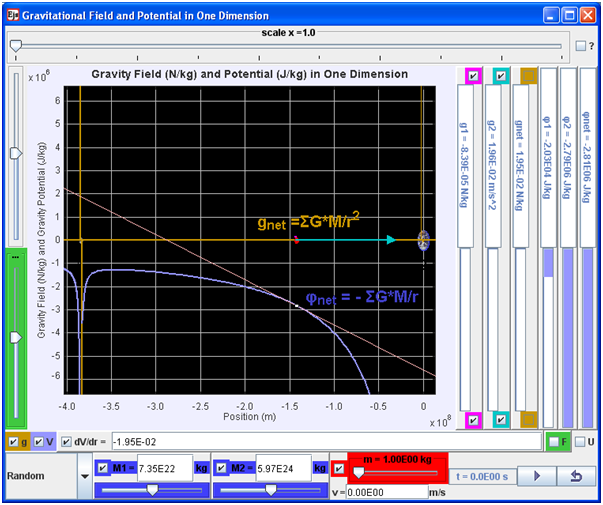Viewport: 603px width, 505px height.
Task: Toggle bottom magenta g1 checkbox
Action: [x=473, y=420]
